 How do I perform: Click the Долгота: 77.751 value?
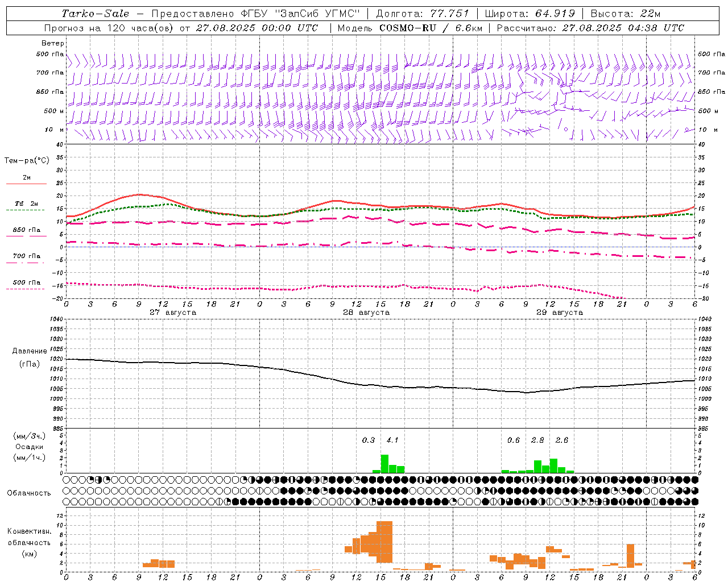423,14
